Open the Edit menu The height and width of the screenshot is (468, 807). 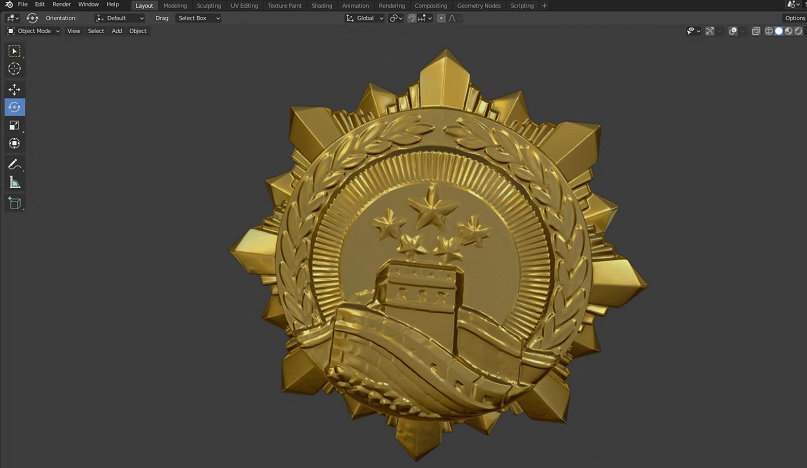click(x=40, y=5)
